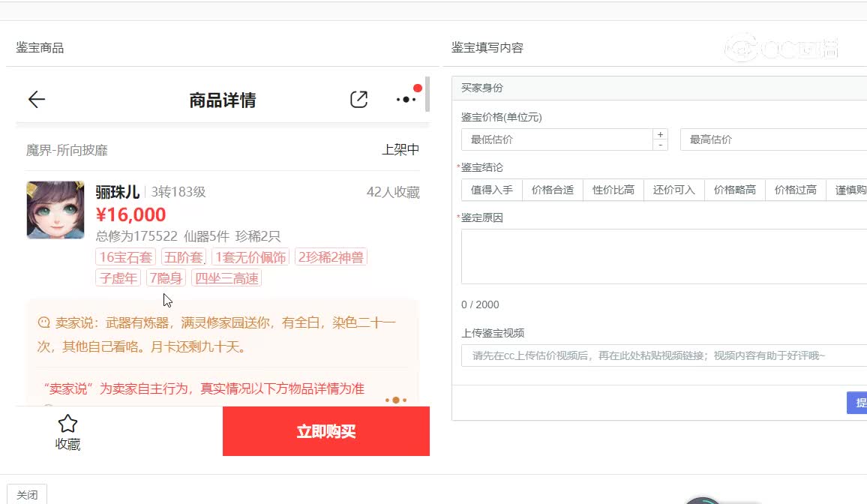Click the 最高估价 input field
867x504 pixels.
(x=772, y=139)
